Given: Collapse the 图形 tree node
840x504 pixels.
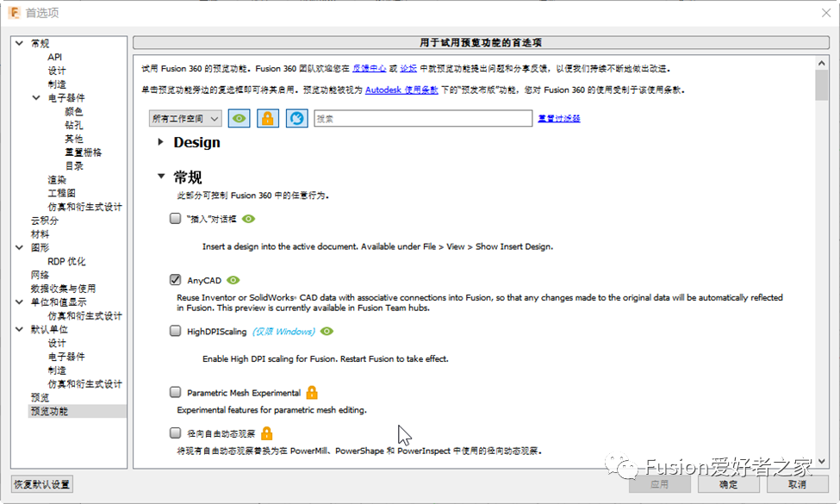Looking at the screenshot, I should click(19, 247).
